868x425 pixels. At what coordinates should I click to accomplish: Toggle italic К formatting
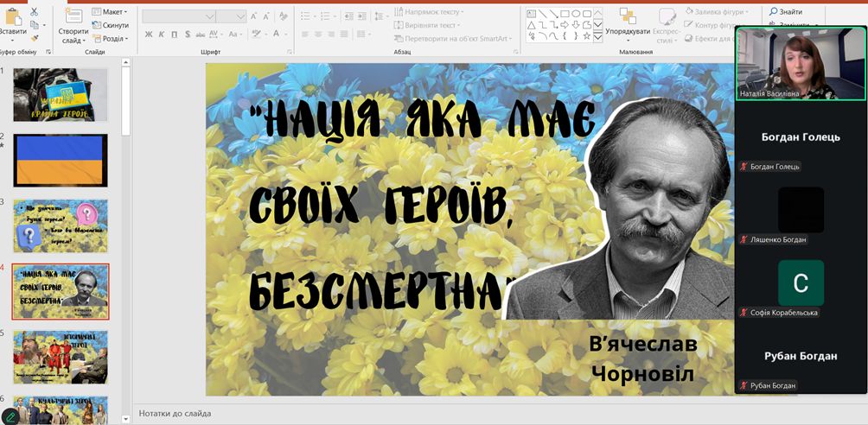pos(162,35)
